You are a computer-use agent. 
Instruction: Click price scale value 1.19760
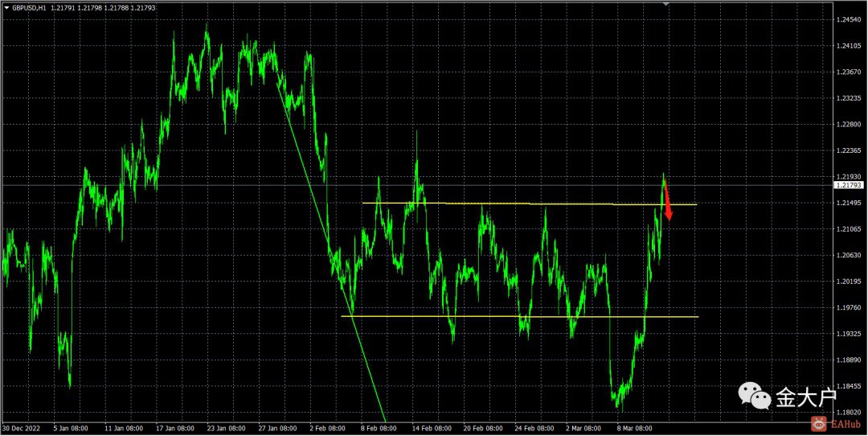click(850, 308)
